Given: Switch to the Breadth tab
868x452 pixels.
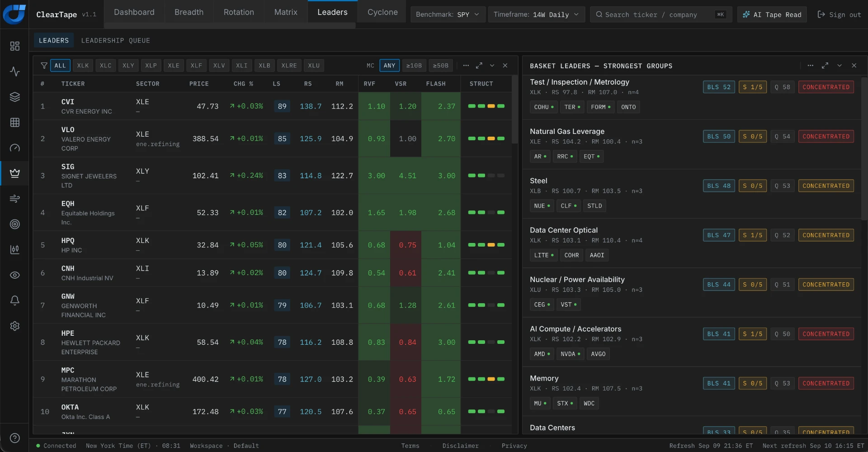Looking at the screenshot, I should pyautogui.click(x=189, y=12).
